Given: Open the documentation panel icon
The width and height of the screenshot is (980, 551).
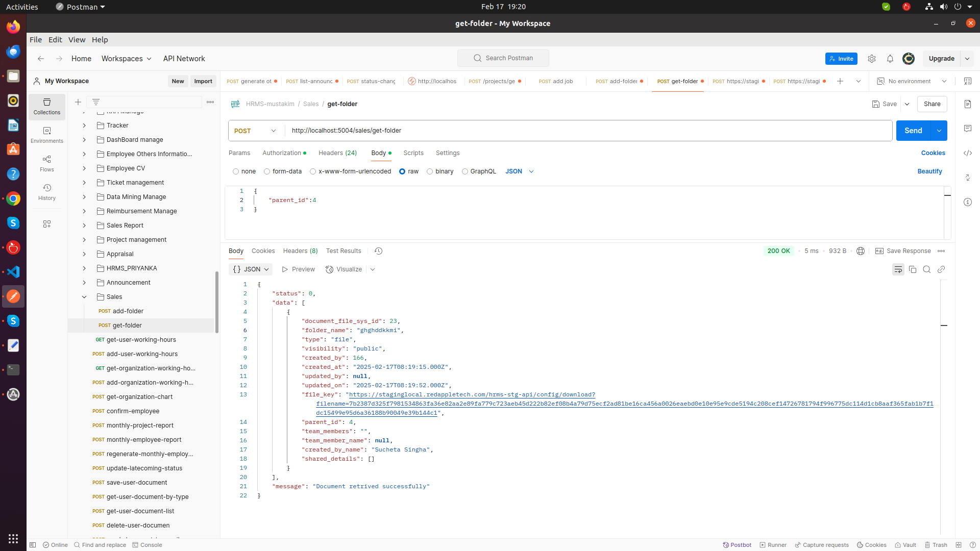Looking at the screenshot, I should click(968, 104).
